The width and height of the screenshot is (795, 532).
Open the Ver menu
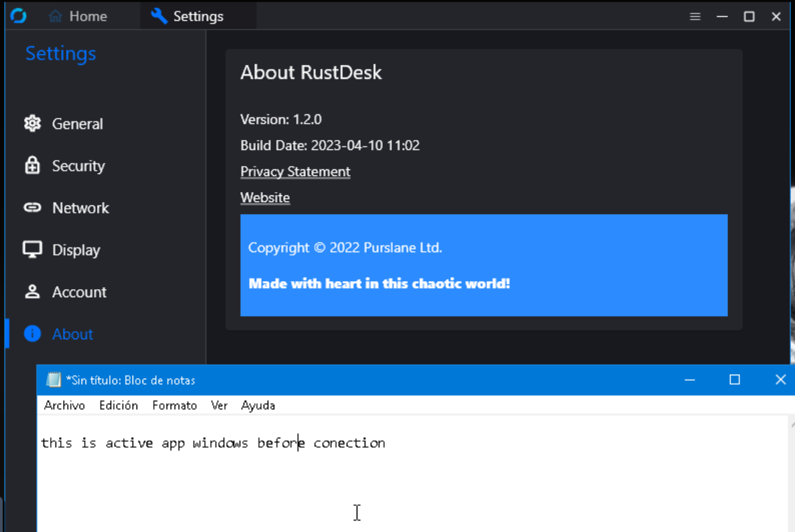(219, 405)
